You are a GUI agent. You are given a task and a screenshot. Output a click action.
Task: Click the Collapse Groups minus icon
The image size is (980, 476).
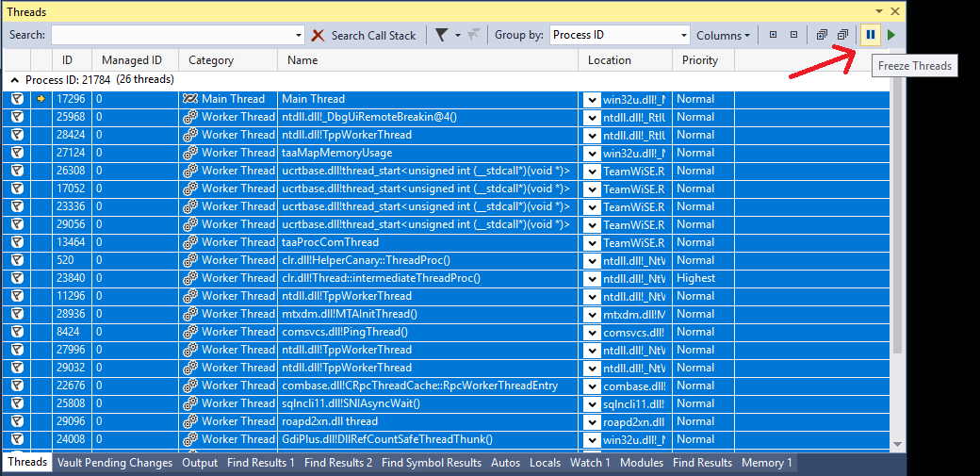[x=793, y=35]
